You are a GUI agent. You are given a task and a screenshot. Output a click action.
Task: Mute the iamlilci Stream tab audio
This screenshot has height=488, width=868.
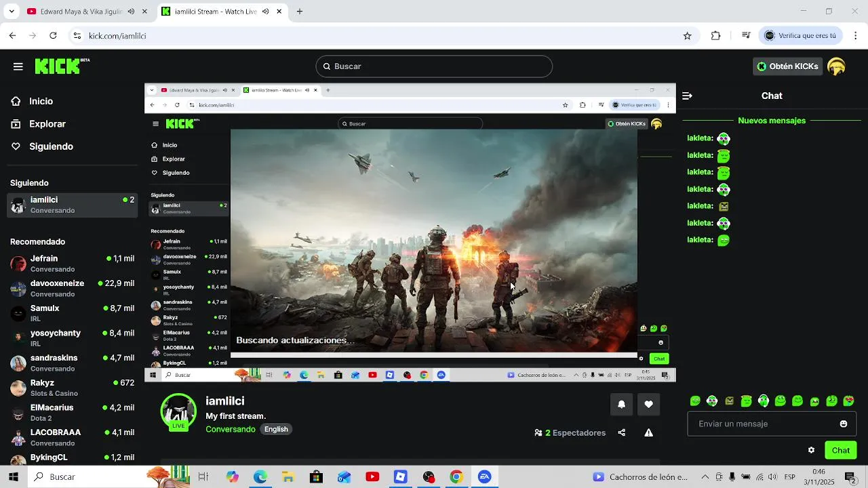265,12
